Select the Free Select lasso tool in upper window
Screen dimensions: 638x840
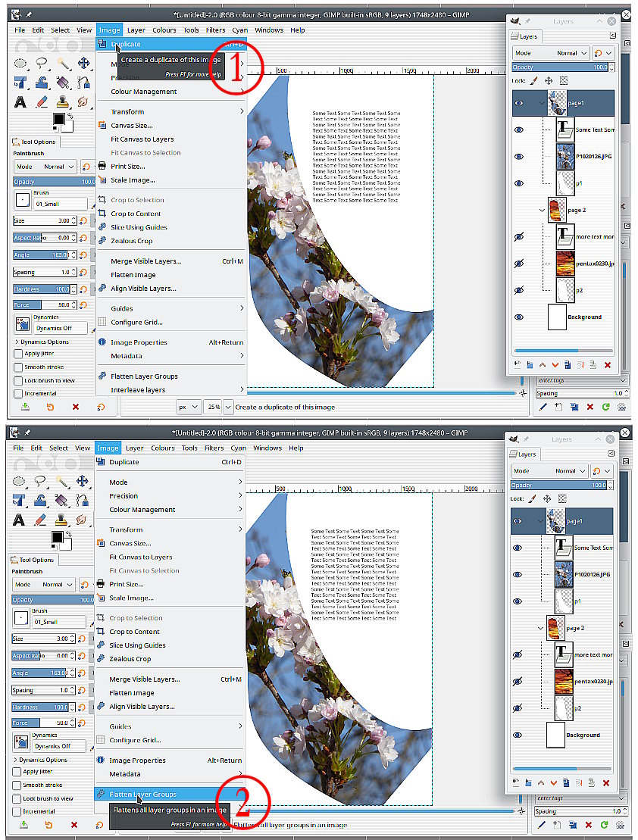click(x=42, y=63)
